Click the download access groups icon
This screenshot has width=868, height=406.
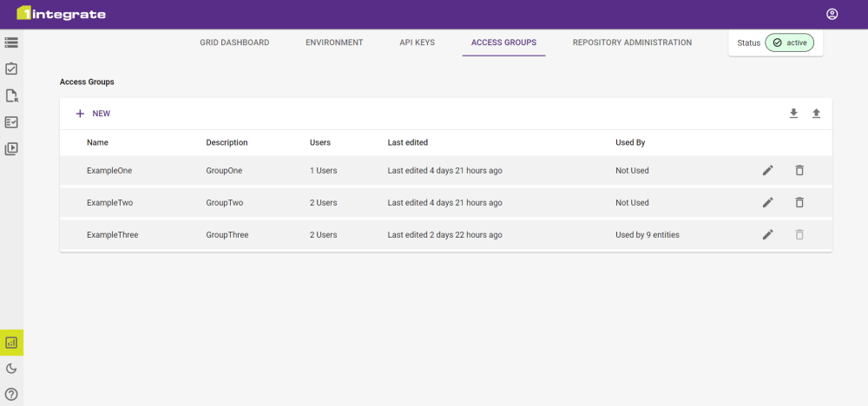793,114
